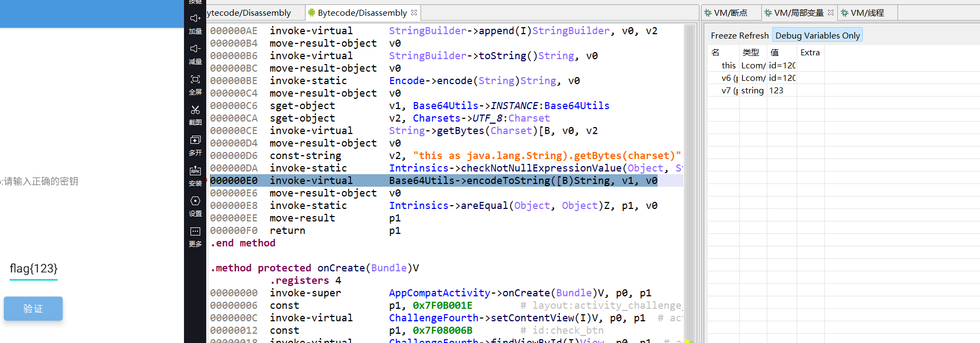Viewport: 980px width, 343px height.
Task: Click the disassembly vertical scrollbar
Action: [690, 182]
